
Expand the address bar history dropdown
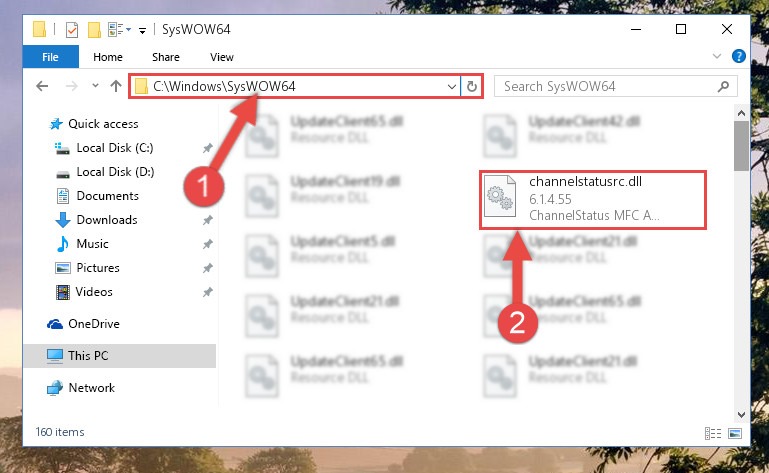(x=452, y=87)
